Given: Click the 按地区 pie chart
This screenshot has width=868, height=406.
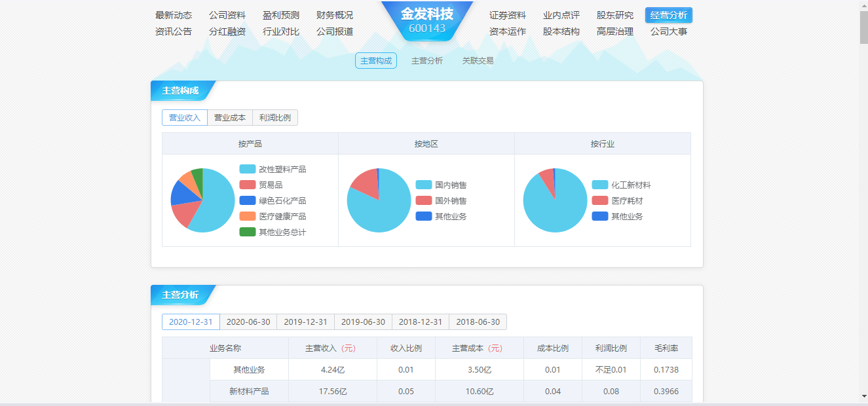Looking at the screenshot, I should coord(379,200).
